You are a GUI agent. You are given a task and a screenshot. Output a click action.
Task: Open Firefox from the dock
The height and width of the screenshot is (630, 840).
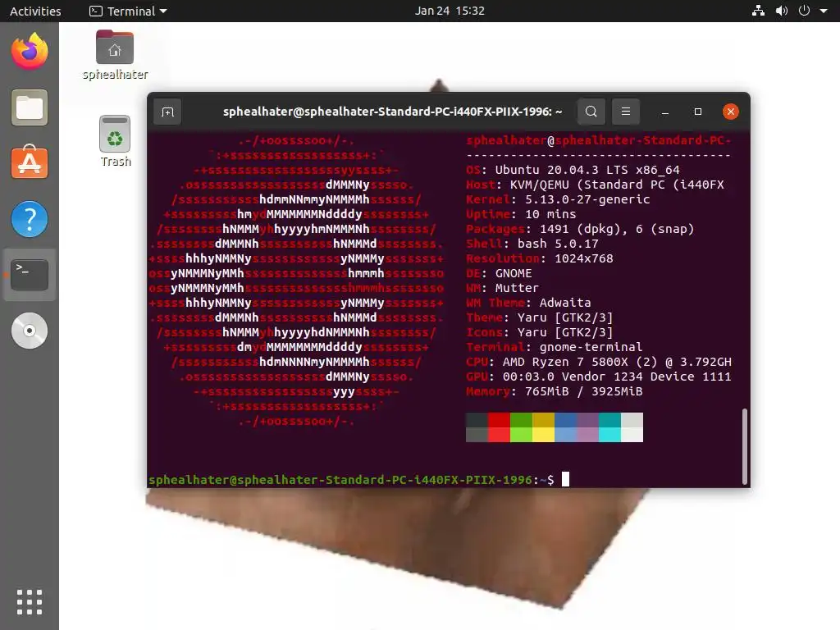click(x=30, y=51)
